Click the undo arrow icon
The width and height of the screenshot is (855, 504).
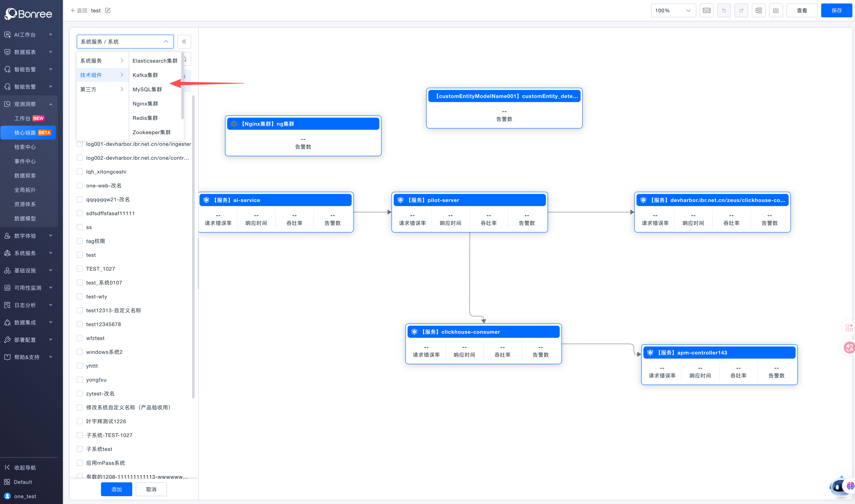click(x=724, y=11)
